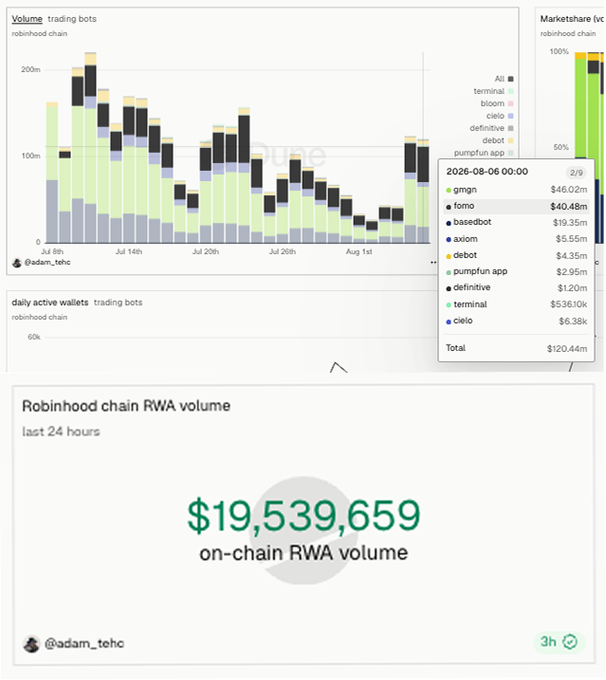606x680 pixels.
Task: Click the 'Jul 20th' x-axis label
Action: pos(206,252)
